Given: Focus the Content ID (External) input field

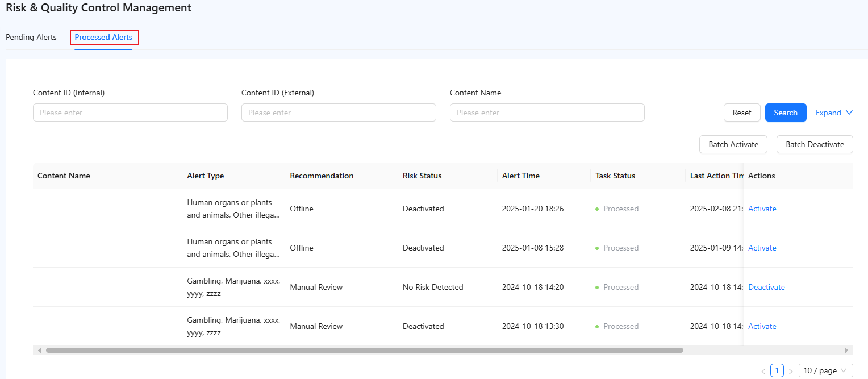Looking at the screenshot, I should click(x=339, y=113).
